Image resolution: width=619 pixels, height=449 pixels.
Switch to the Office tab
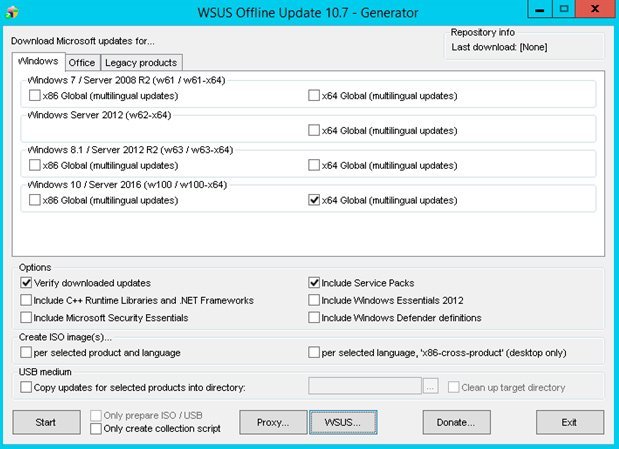(x=82, y=63)
